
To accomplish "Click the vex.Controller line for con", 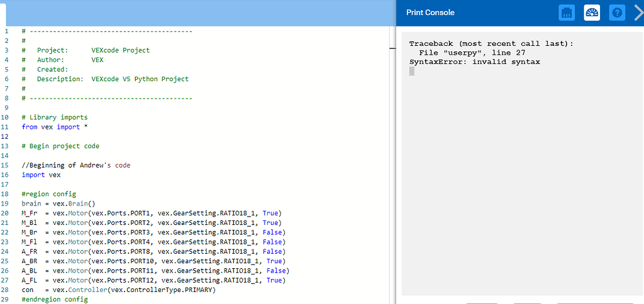I will [x=119, y=290].
